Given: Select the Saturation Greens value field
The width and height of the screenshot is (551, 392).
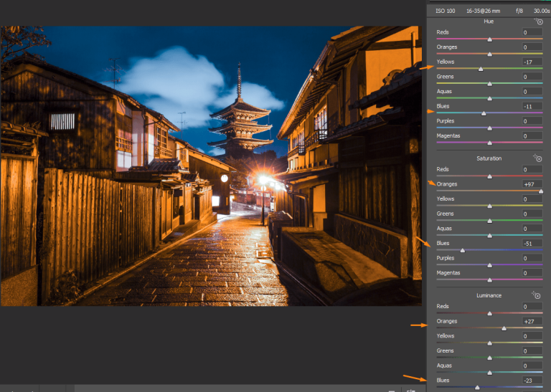Looking at the screenshot, I should click(x=532, y=214).
